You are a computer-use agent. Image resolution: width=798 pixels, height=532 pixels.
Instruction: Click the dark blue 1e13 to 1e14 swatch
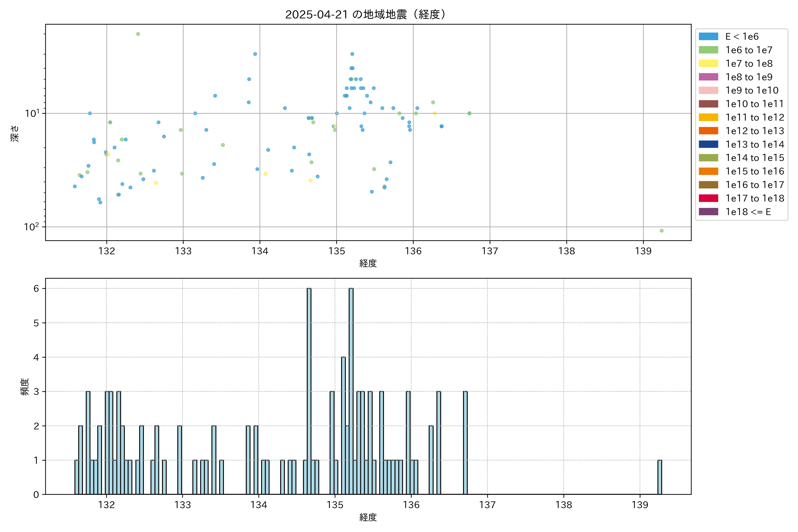point(708,144)
